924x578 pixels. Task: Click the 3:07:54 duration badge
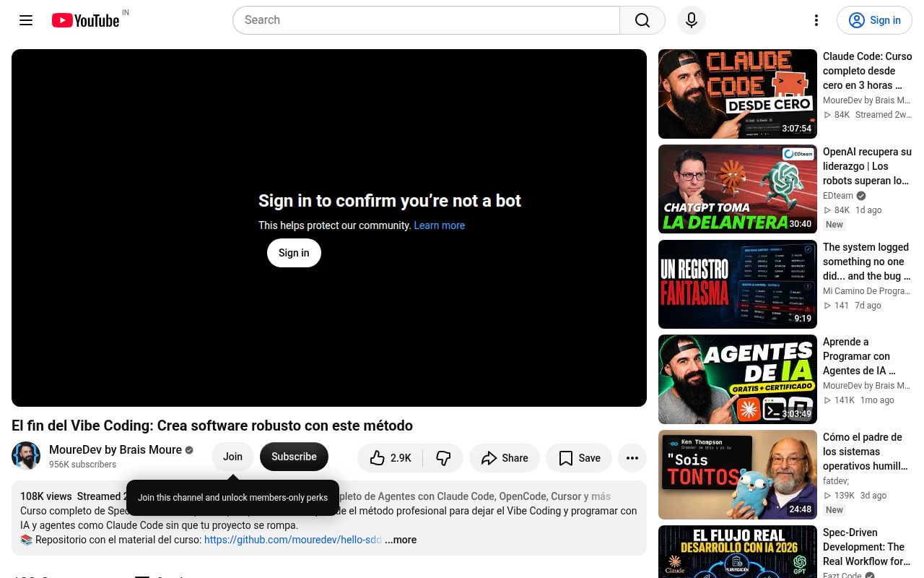[797, 129]
